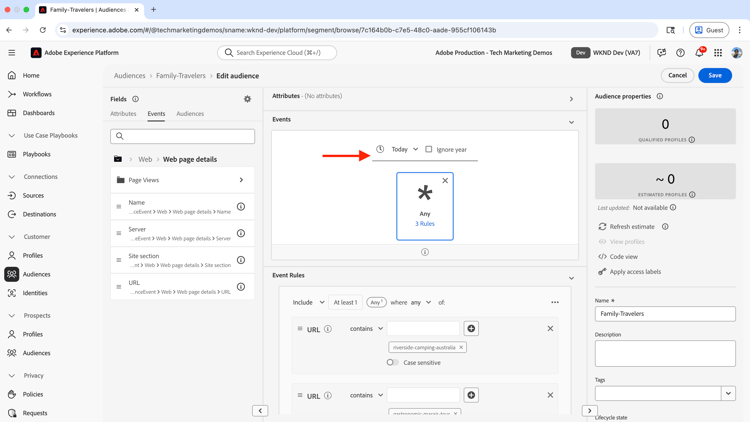Toggle Case sensitive on first URL rule
The image size is (750, 422).
click(393, 363)
